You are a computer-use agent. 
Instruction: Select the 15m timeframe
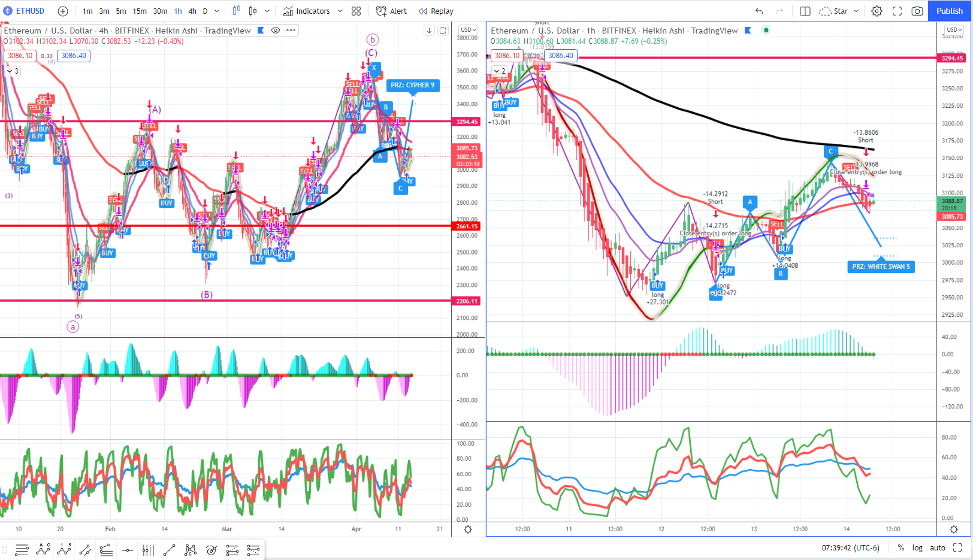click(140, 11)
